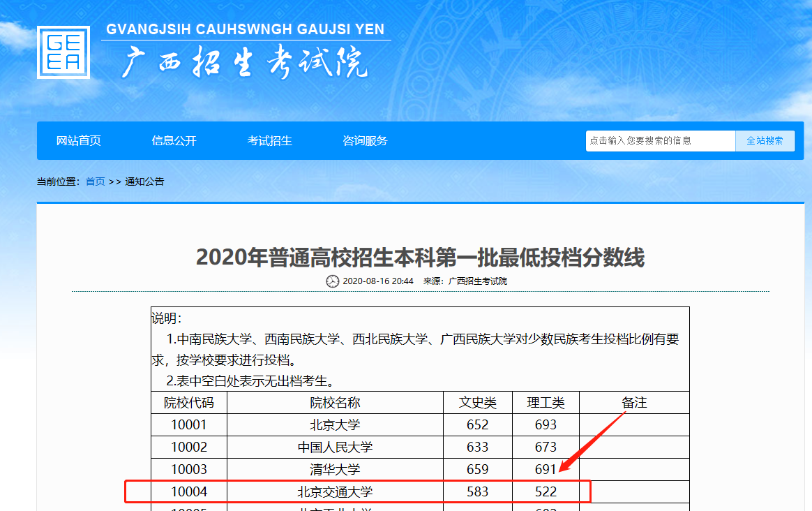Image resolution: width=812 pixels, height=511 pixels.
Task: Click the clock icon beside the publish date
Action: click(333, 281)
